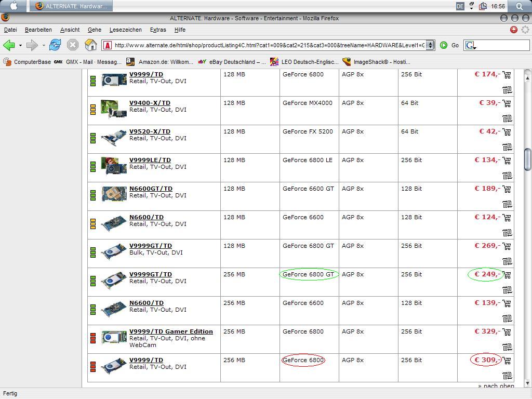Open the N6600GT/TD product link
This screenshot has width=532, height=399.
[151, 188]
